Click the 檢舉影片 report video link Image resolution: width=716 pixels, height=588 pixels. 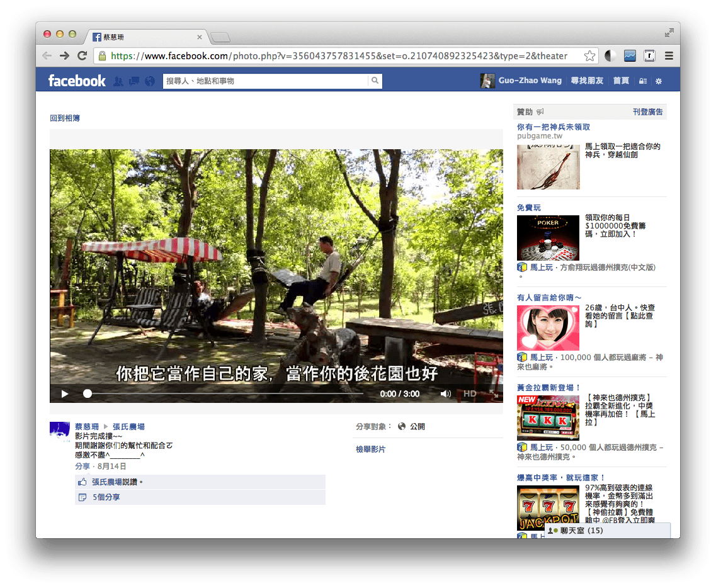tap(370, 449)
